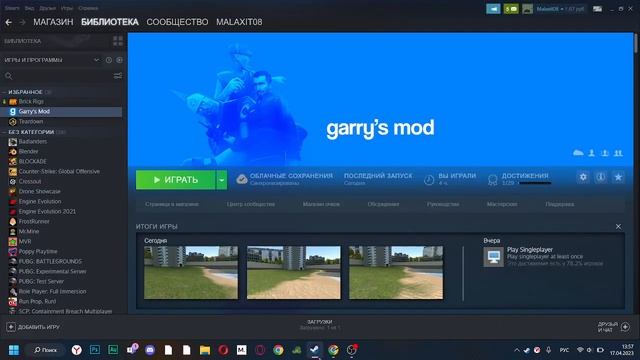Open the Друзья menu

[x=48, y=8]
